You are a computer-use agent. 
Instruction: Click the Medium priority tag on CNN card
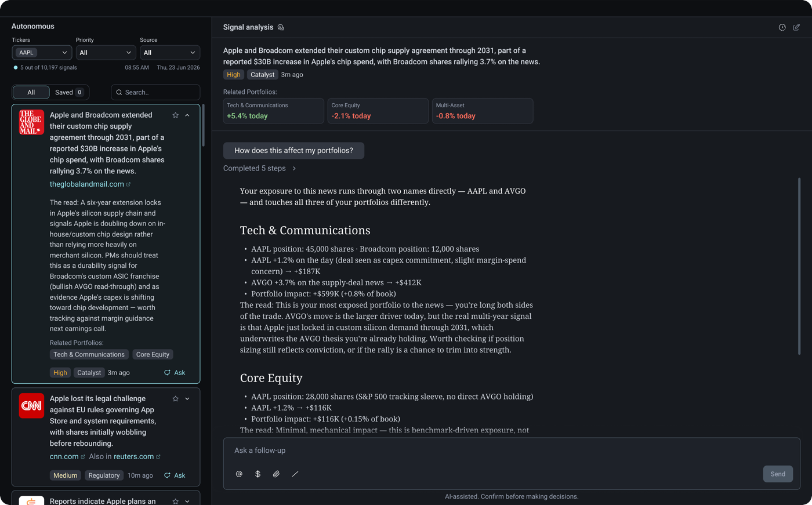(65, 475)
